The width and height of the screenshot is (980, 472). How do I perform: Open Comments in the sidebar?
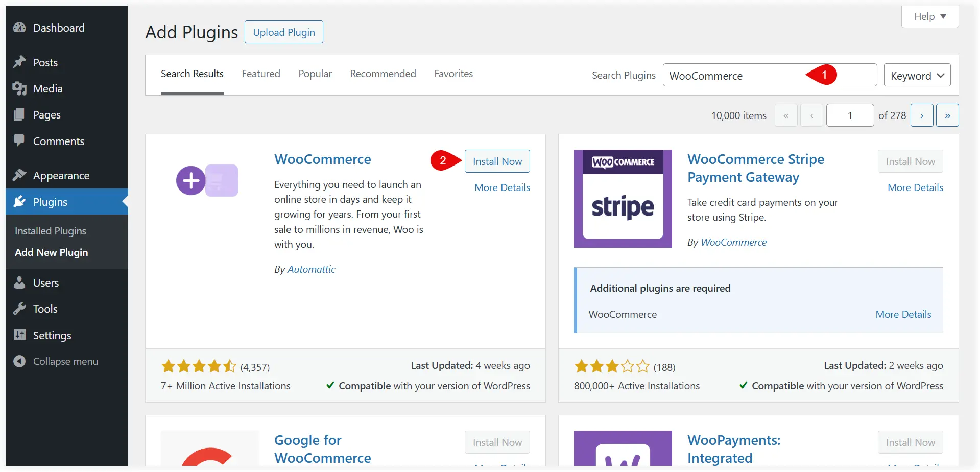coord(67,141)
